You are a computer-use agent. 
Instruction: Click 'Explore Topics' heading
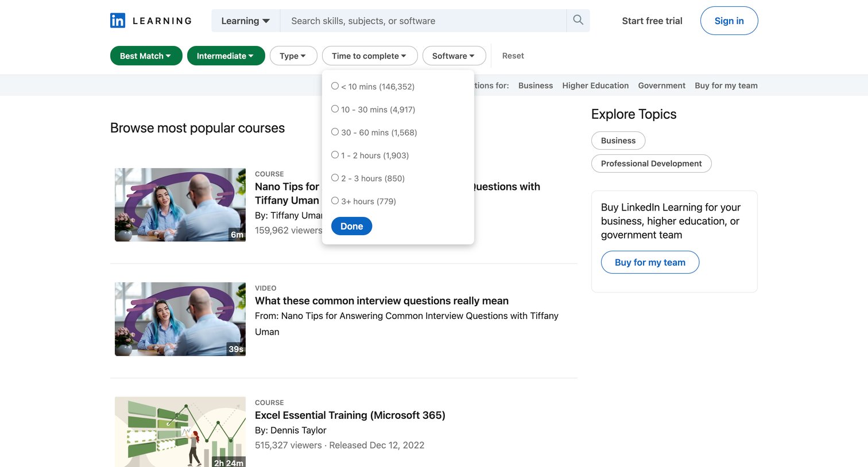[x=634, y=114]
